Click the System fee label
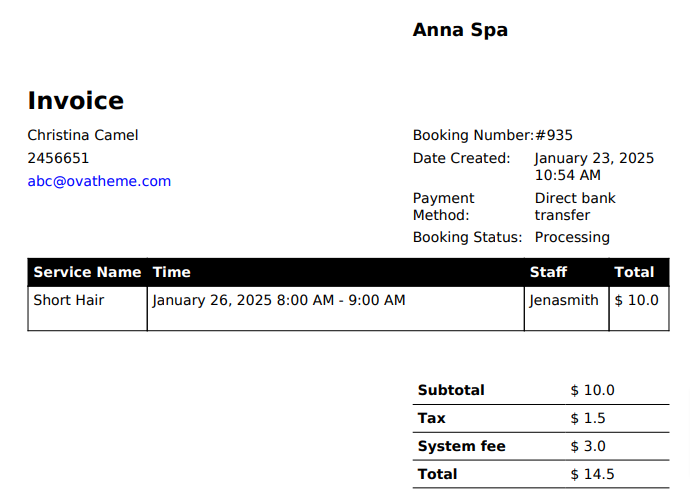Image resolution: width=690 pixels, height=504 pixels. pyautogui.click(x=462, y=446)
